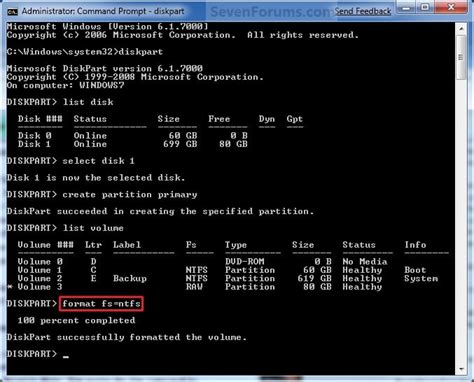Click the 'Backup' volume label

tap(130, 279)
